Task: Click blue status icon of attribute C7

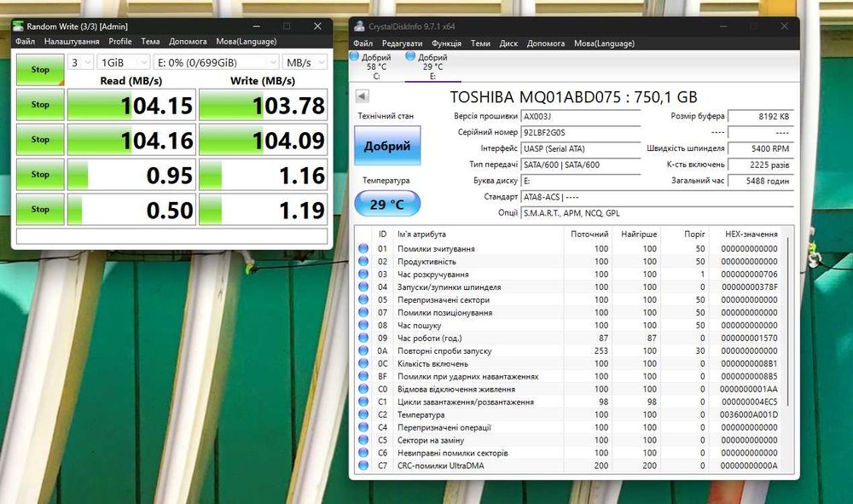Action: click(x=363, y=466)
